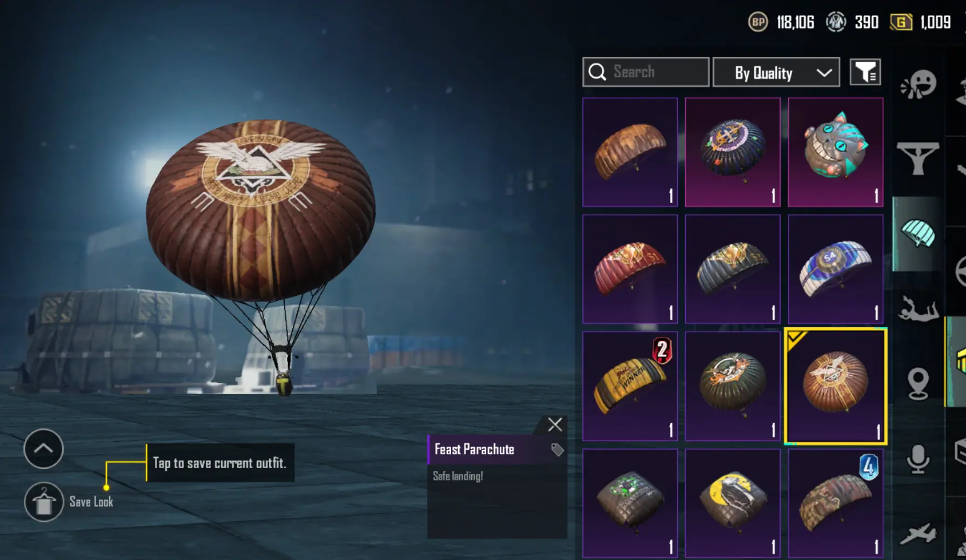Viewport: 966px width, 560px height.
Task: Open the filter options icon
Action: click(x=866, y=72)
